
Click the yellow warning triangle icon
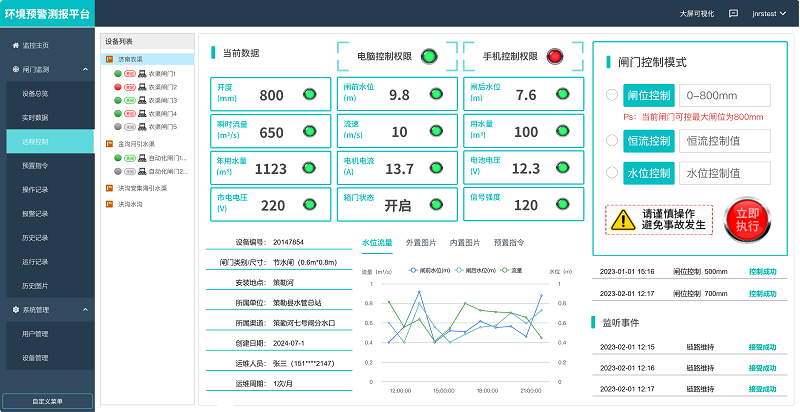(623, 219)
